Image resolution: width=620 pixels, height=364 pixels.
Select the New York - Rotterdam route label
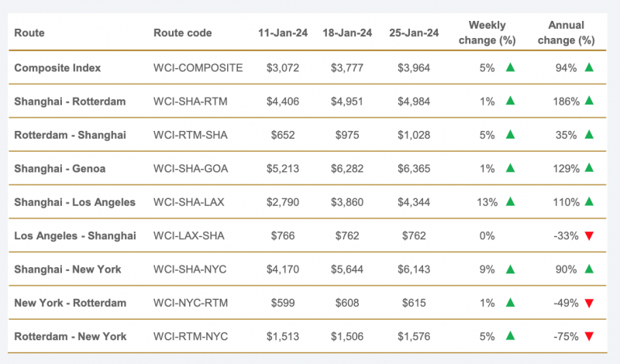[71, 303]
